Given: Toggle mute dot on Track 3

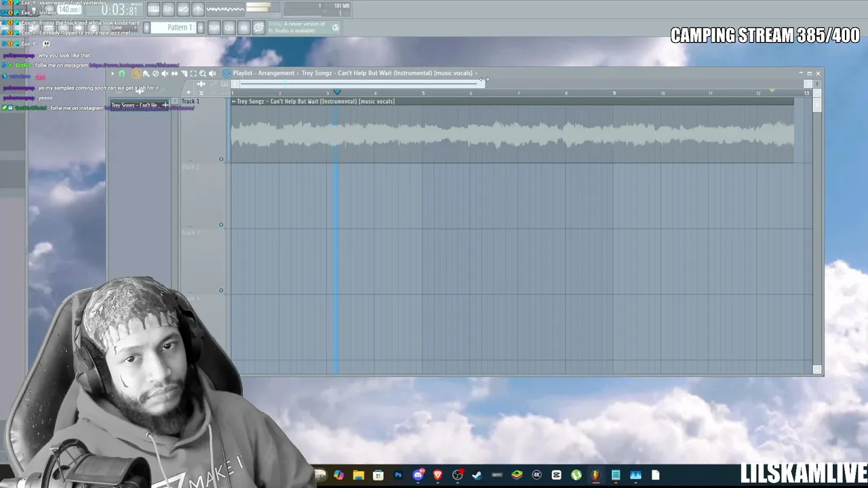Looking at the screenshot, I should [x=221, y=291].
